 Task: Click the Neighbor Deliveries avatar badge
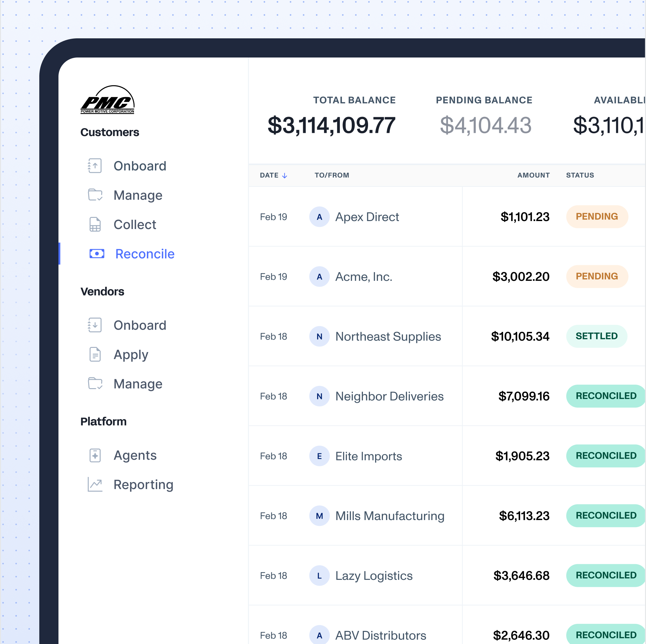point(319,396)
